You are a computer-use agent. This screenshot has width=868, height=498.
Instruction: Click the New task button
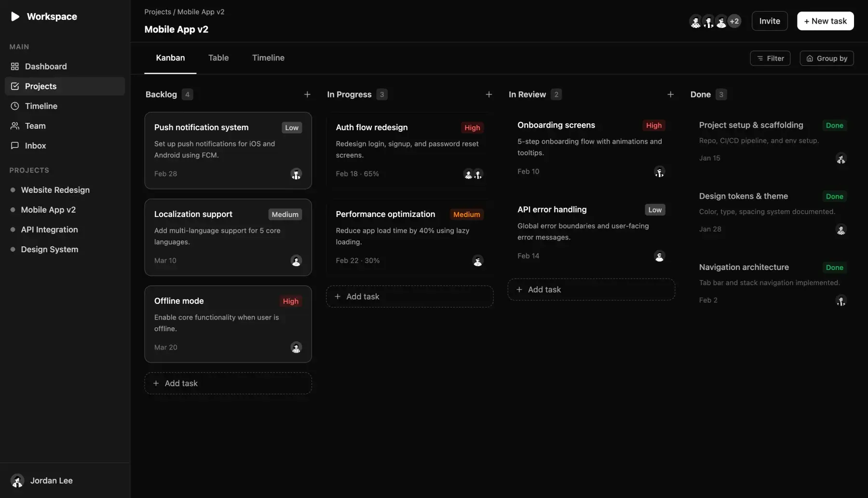825,21
